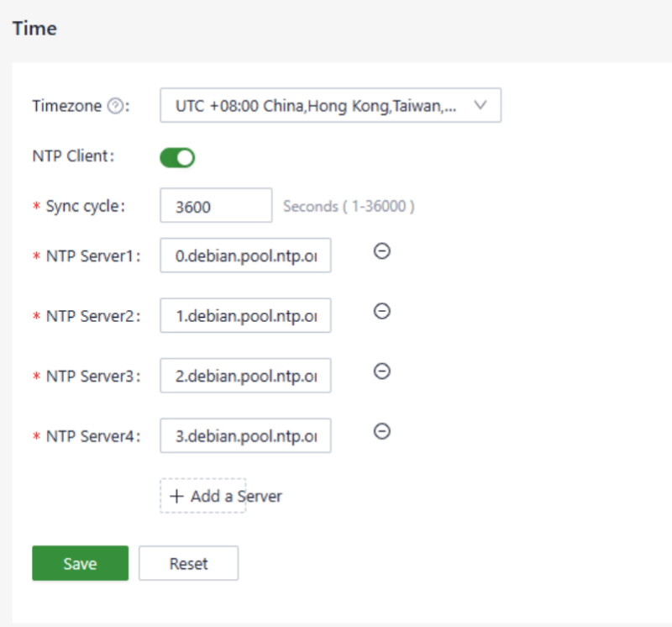Image resolution: width=672 pixels, height=627 pixels.
Task: Remove NTP Server2 with its minus icon
Action: tap(381, 311)
